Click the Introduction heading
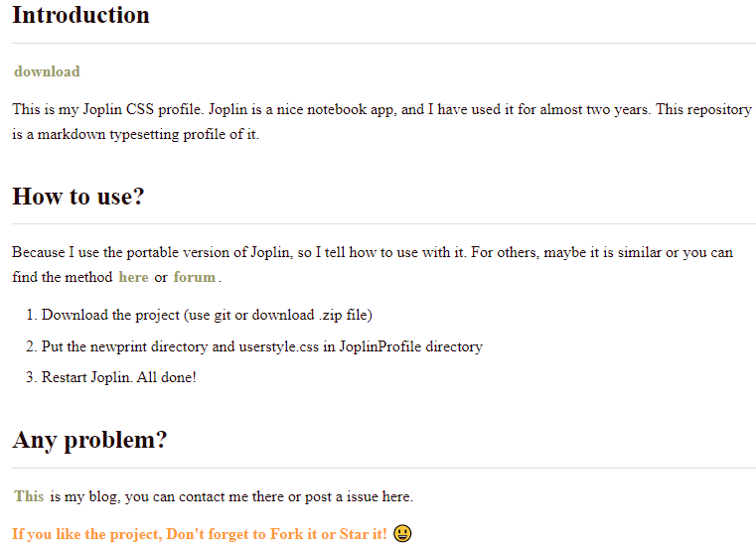 tap(80, 15)
